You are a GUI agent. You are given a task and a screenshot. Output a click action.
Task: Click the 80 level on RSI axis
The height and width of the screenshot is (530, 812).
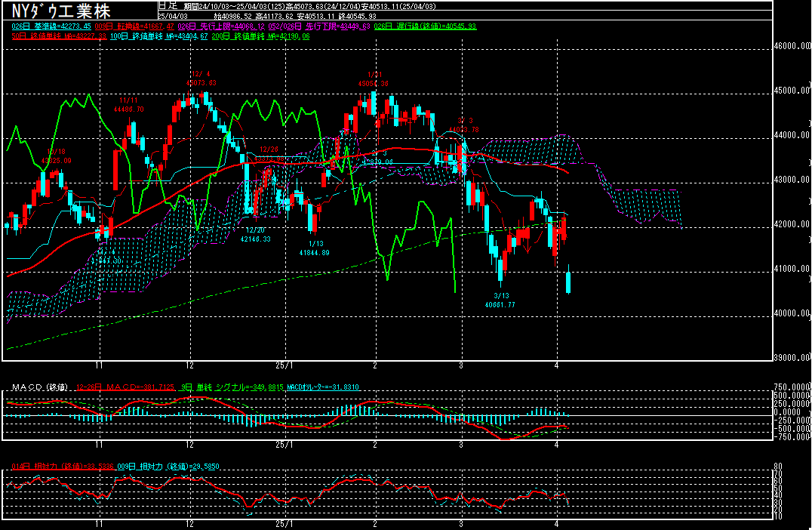(x=778, y=467)
